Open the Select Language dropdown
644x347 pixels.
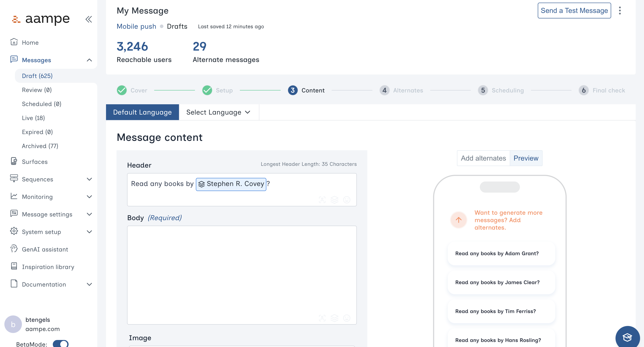[219, 112]
